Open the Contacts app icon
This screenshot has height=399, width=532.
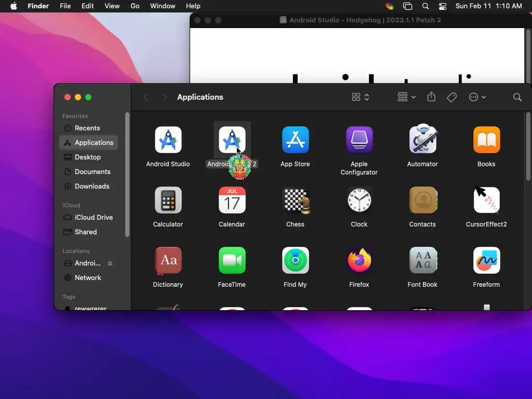pyautogui.click(x=423, y=200)
